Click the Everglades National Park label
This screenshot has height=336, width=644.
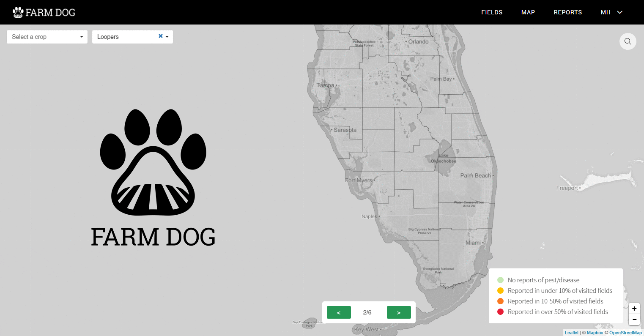438,270
